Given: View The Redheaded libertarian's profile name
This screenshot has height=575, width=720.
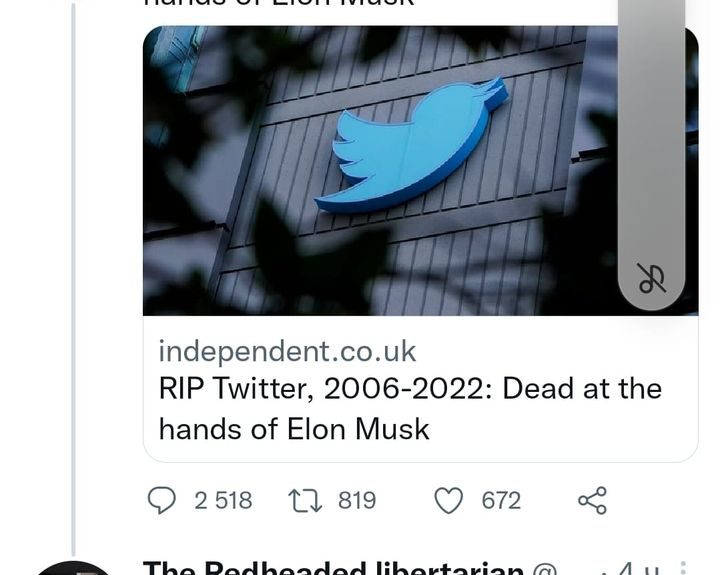Looking at the screenshot, I should [333, 568].
